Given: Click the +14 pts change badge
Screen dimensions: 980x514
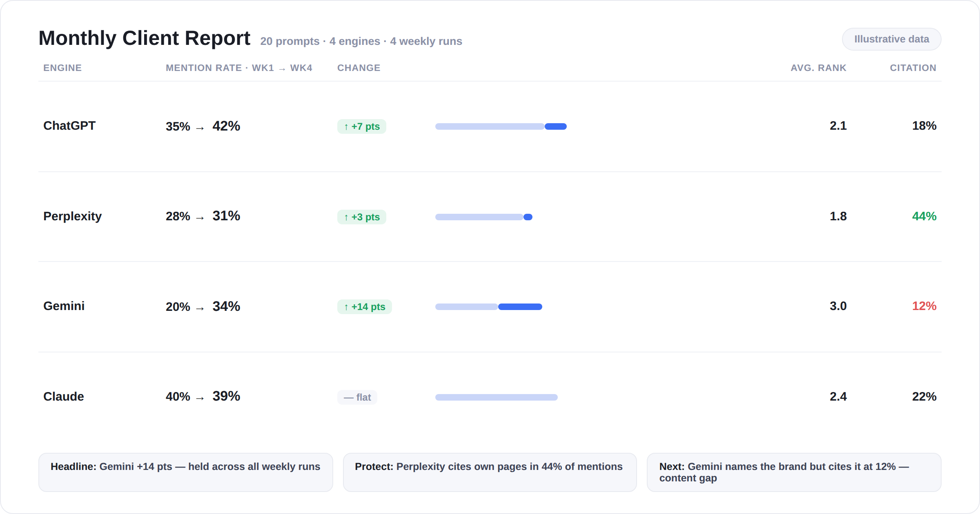Looking at the screenshot, I should [364, 307].
